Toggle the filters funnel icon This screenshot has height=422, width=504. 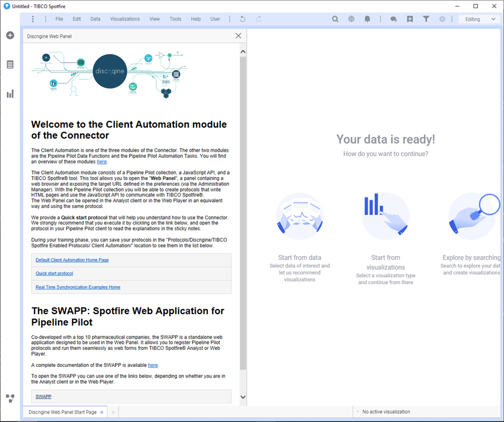point(426,19)
